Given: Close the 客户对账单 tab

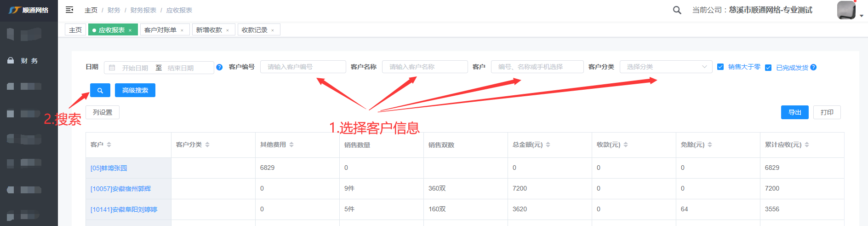Looking at the screenshot, I should coord(182,30).
